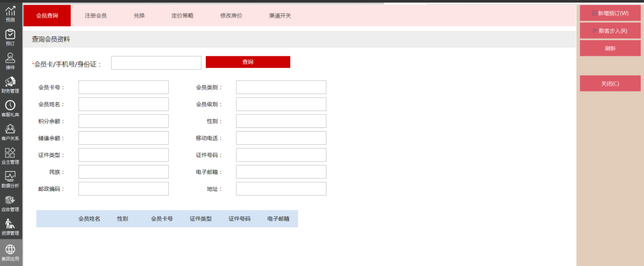Open the 渠道开关 tab
644x266 pixels.
click(280, 16)
